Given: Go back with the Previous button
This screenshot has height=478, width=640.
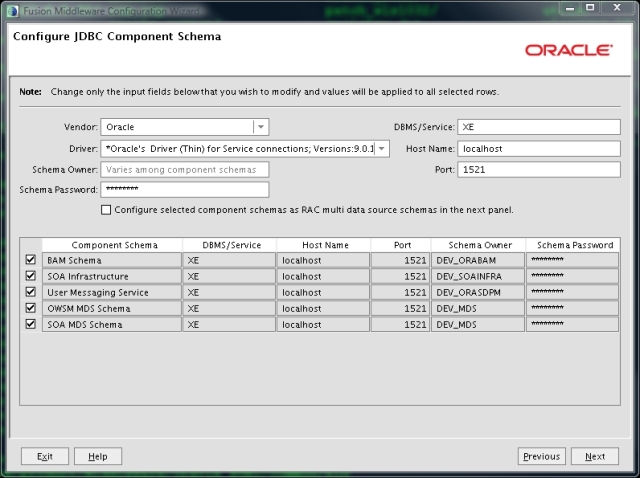Looking at the screenshot, I should (542, 456).
